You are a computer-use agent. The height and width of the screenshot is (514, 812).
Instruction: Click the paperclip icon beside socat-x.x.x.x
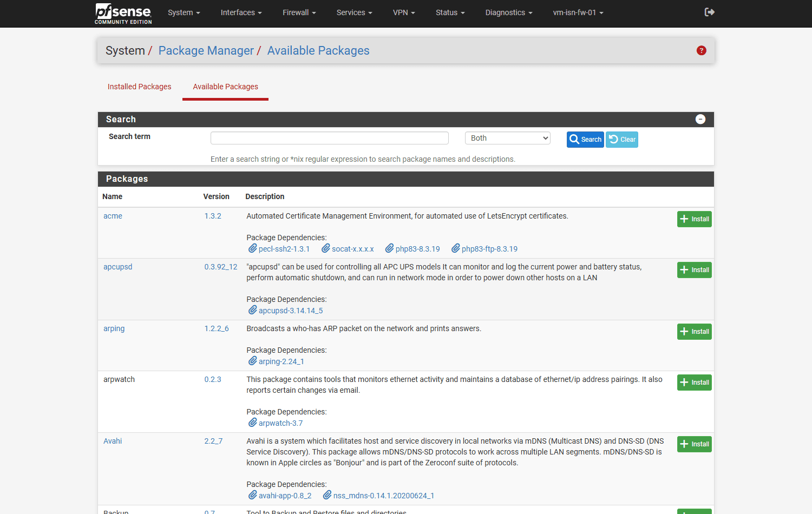coord(326,248)
